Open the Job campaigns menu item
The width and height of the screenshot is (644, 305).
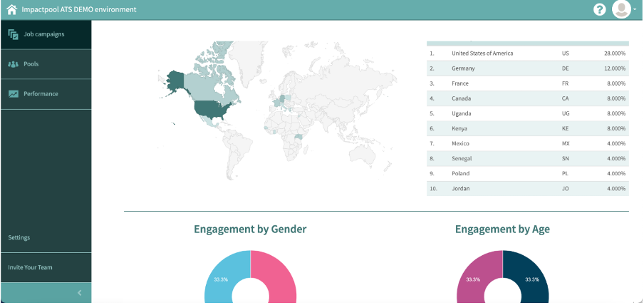46,34
